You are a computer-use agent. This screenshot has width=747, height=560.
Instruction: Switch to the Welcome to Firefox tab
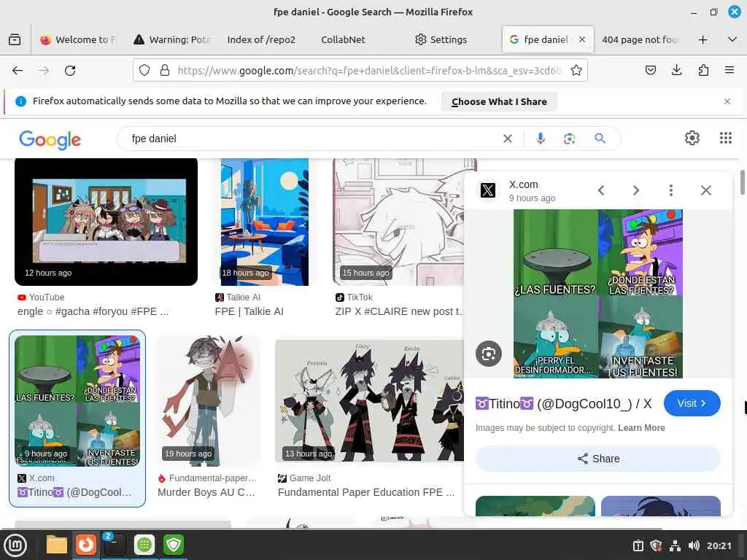[x=79, y=39]
